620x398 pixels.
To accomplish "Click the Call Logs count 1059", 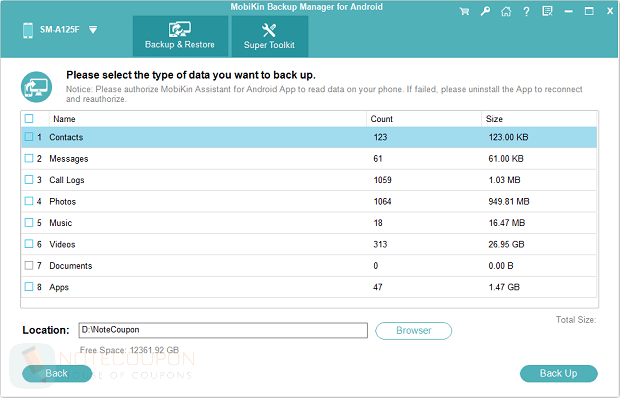I will pos(382,180).
